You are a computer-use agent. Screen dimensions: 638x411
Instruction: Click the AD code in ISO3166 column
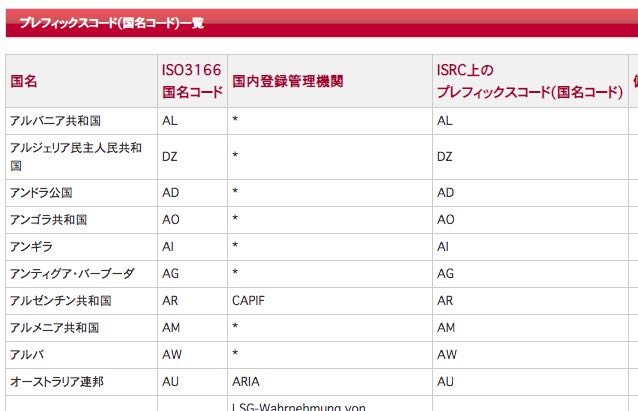pyautogui.click(x=170, y=192)
